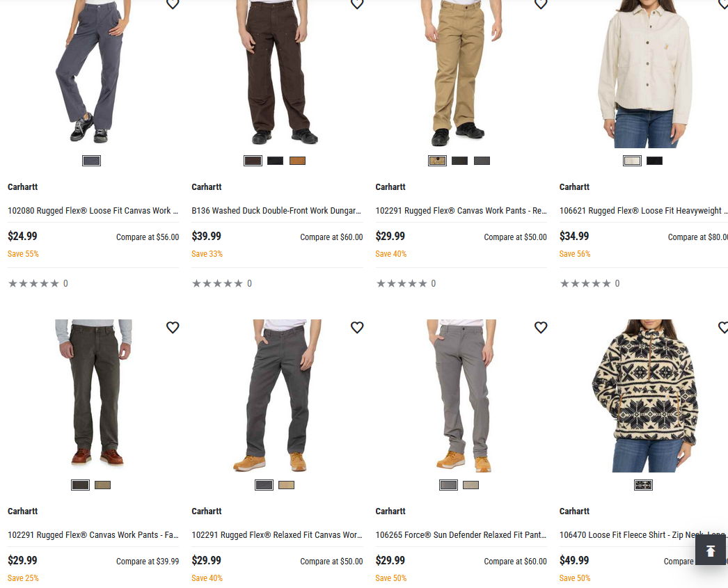Screen dimensions: 728x588
Task: Add gray Relaxed Fit Canvas pants to wishlist
Action: click(357, 327)
